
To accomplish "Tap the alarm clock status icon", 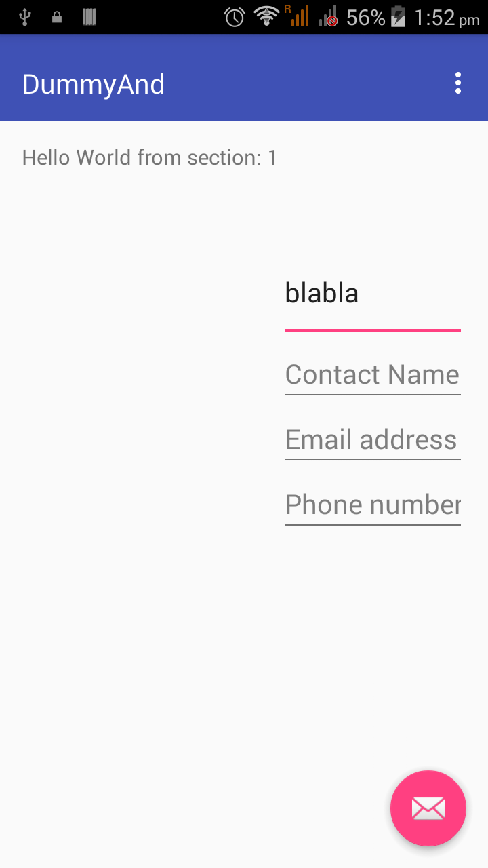I will click(x=235, y=17).
